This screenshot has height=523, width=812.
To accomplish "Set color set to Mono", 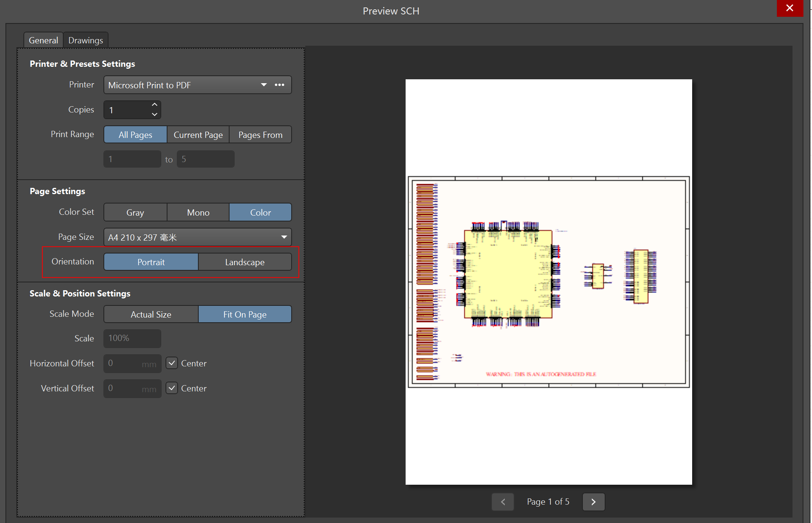I will (x=198, y=212).
